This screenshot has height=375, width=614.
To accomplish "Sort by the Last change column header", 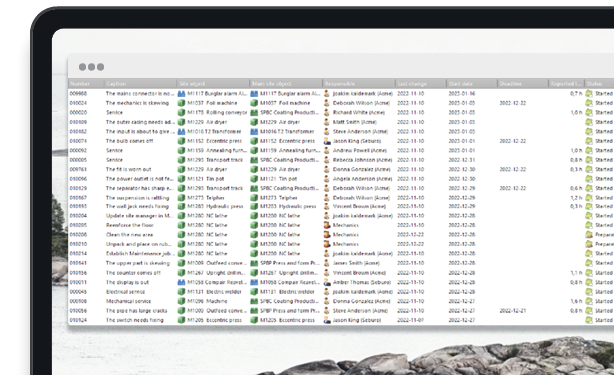I will 421,83.
